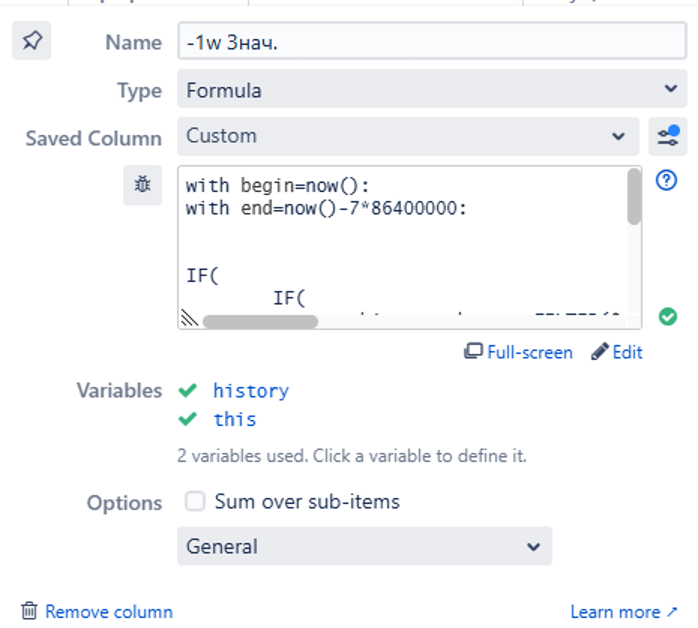Click the pin column icon
This screenshot has height=628, width=698.
coord(32,41)
